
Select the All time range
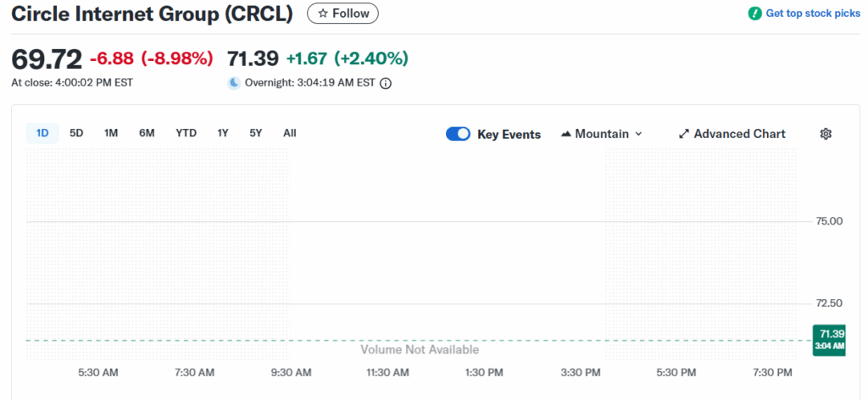(290, 133)
